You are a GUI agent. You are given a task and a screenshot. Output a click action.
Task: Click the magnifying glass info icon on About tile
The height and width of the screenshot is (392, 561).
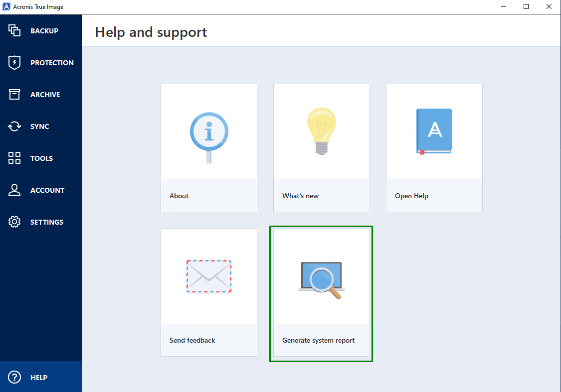coord(208,131)
